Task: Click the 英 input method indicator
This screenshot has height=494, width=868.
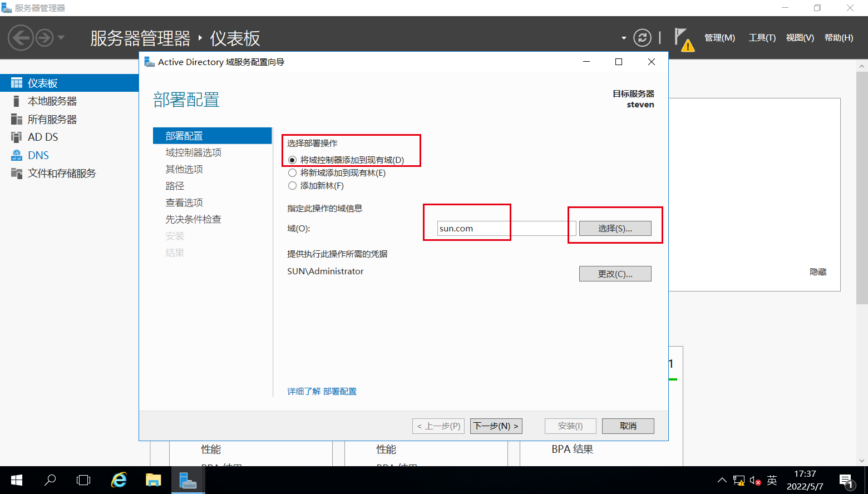Action: 772,480
